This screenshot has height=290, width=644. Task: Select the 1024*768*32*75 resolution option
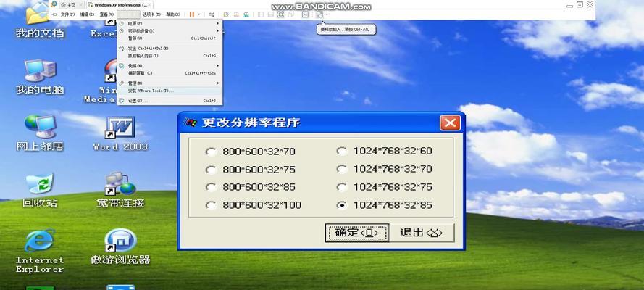click(x=385, y=187)
